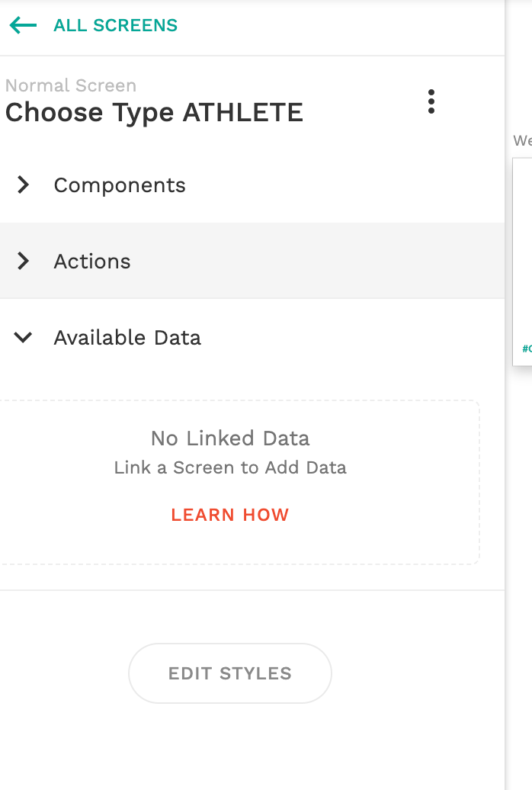Image resolution: width=532 pixels, height=790 pixels.
Task: Expand the Components chevron arrow
Action: click(x=24, y=185)
